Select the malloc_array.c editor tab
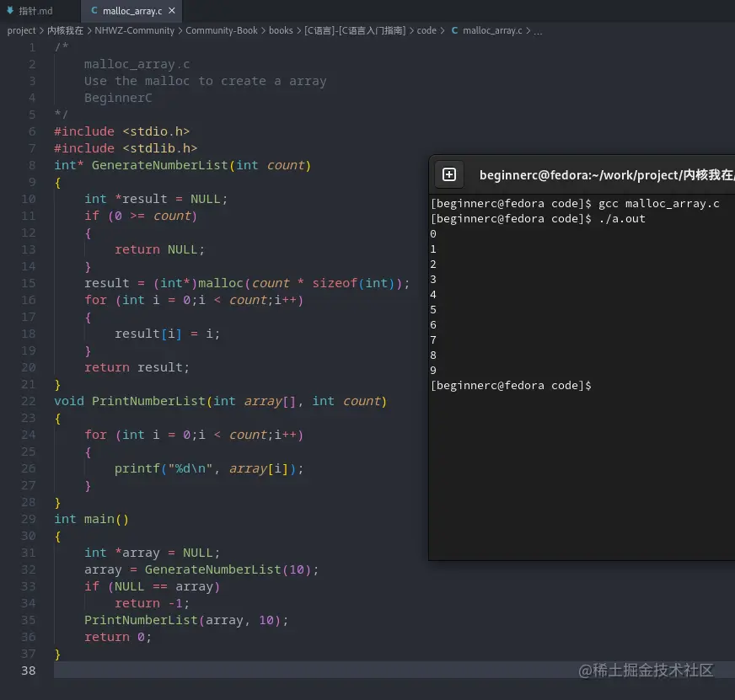This screenshot has width=735, height=700. tap(132, 11)
